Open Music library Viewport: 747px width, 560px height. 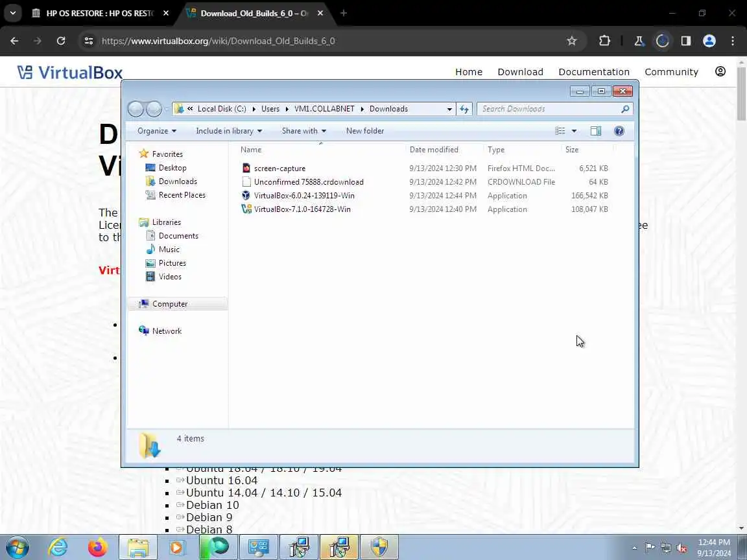[x=169, y=250]
